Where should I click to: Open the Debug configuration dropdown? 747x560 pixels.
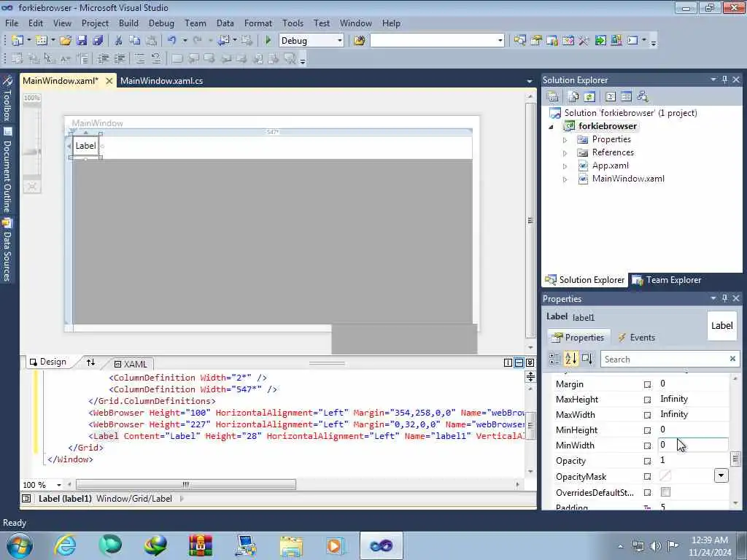[340, 41]
